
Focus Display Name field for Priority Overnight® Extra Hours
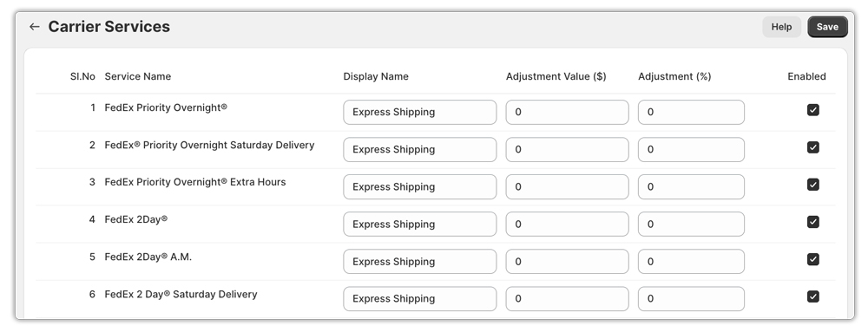click(x=419, y=186)
